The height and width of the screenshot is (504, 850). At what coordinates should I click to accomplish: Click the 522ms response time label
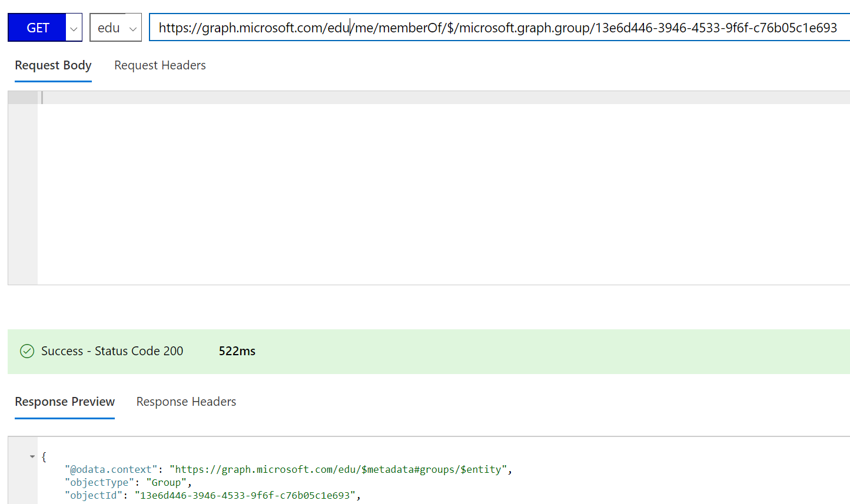click(237, 351)
